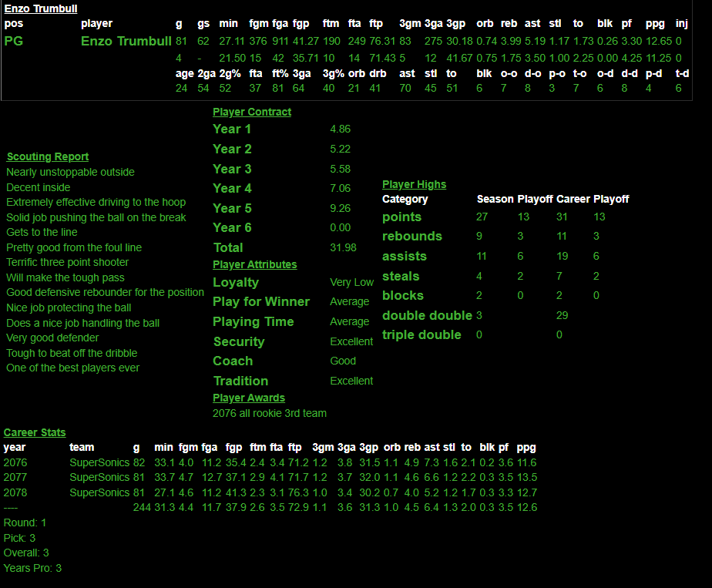
Task: Select SuperSonics team in 2076 row
Action: pos(99,462)
